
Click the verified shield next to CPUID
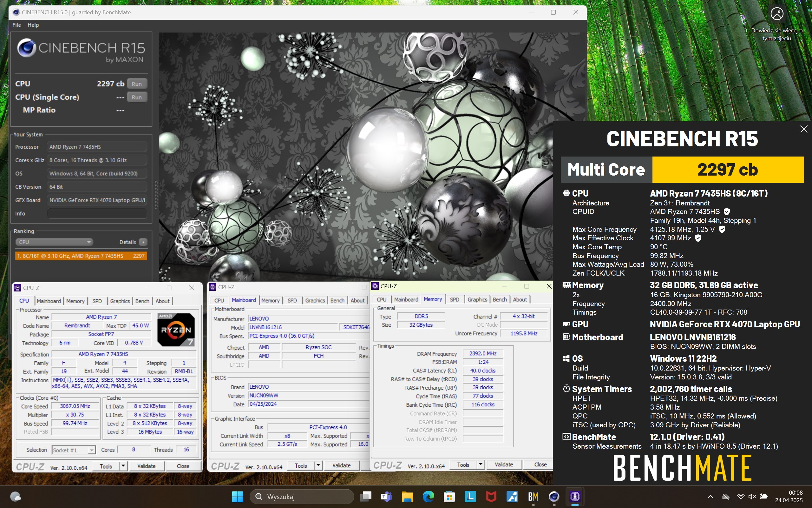click(x=727, y=212)
